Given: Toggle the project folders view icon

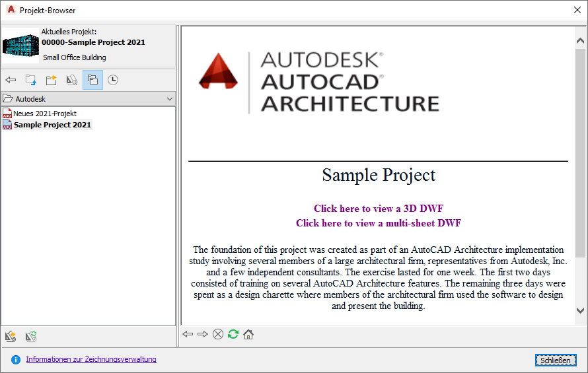Looking at the screenshot, I should (x=92, y=80).
